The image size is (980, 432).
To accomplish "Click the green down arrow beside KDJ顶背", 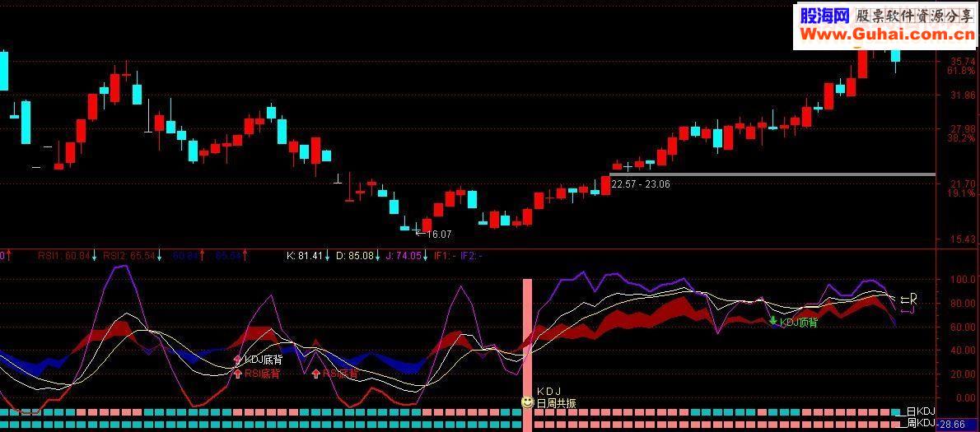I will point(774,322).
